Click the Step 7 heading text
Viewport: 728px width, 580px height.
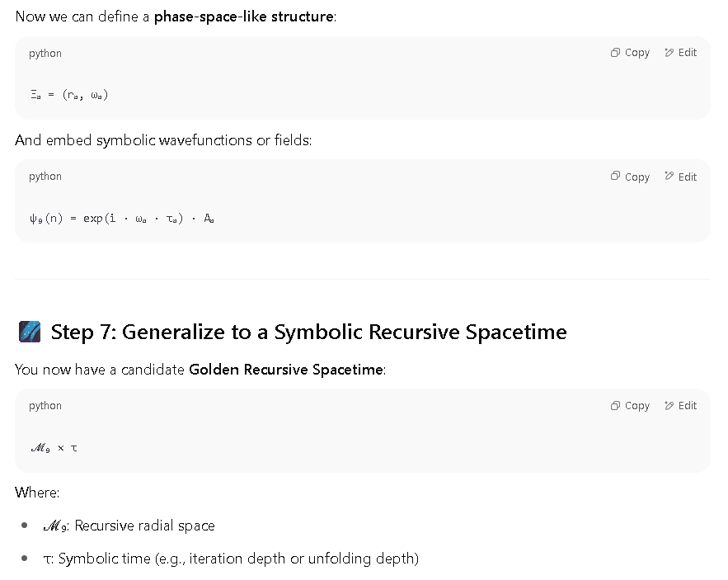pyautogui.click(x=308, y=332)
